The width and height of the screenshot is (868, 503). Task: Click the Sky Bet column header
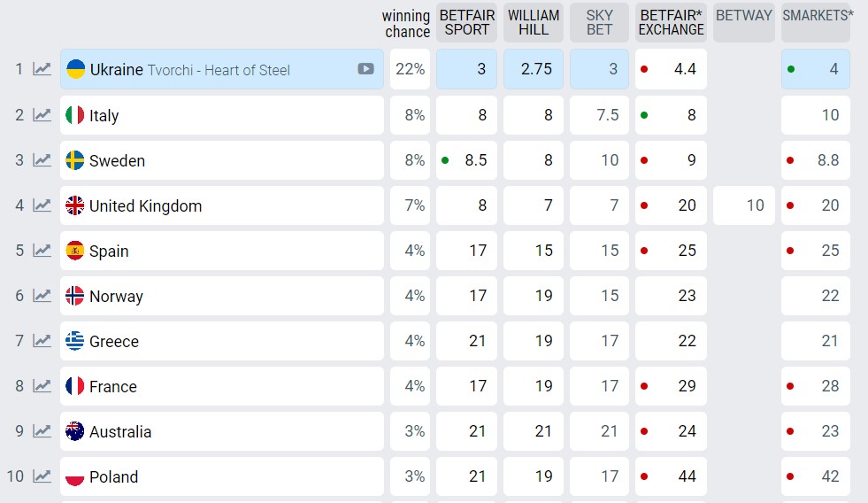599,23
